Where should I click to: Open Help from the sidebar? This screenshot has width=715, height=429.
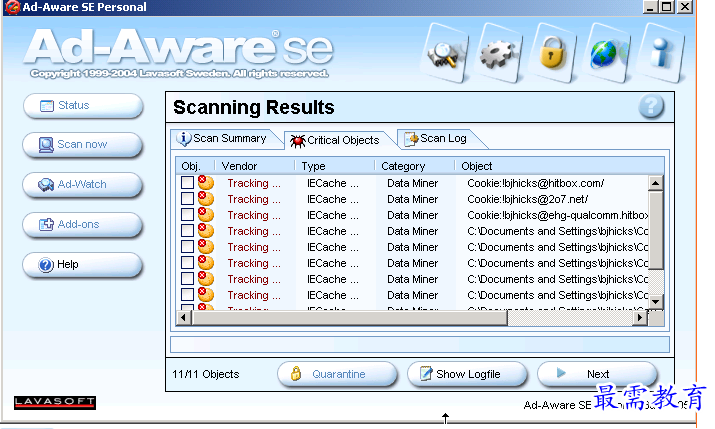click(83, 264)
